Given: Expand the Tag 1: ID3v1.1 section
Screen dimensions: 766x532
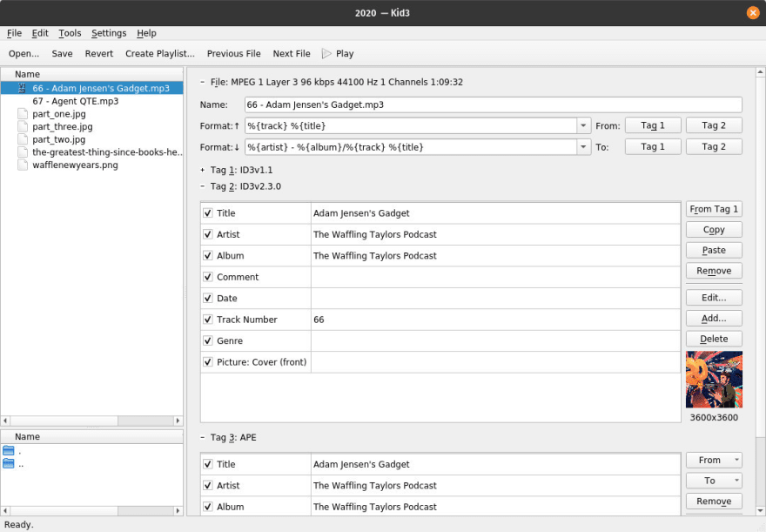Looking at the screenshot, I should (x=202, y=170).
